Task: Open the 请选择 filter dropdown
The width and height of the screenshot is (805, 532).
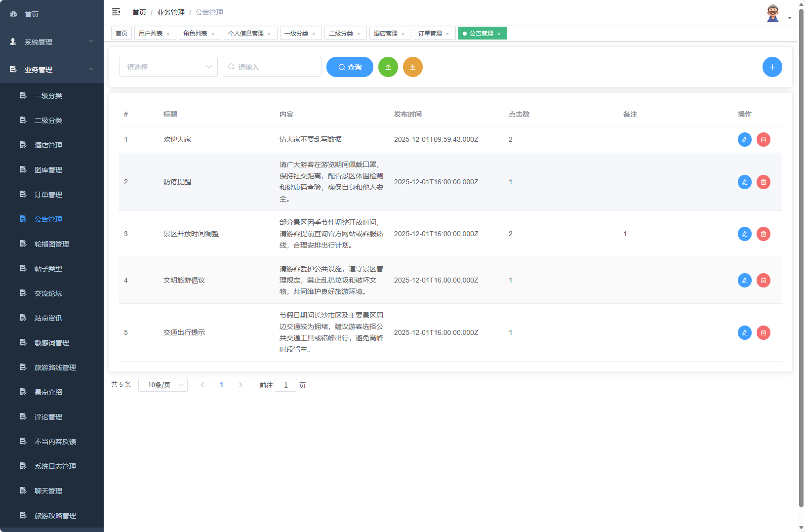Action: click(x=168, y=67)
